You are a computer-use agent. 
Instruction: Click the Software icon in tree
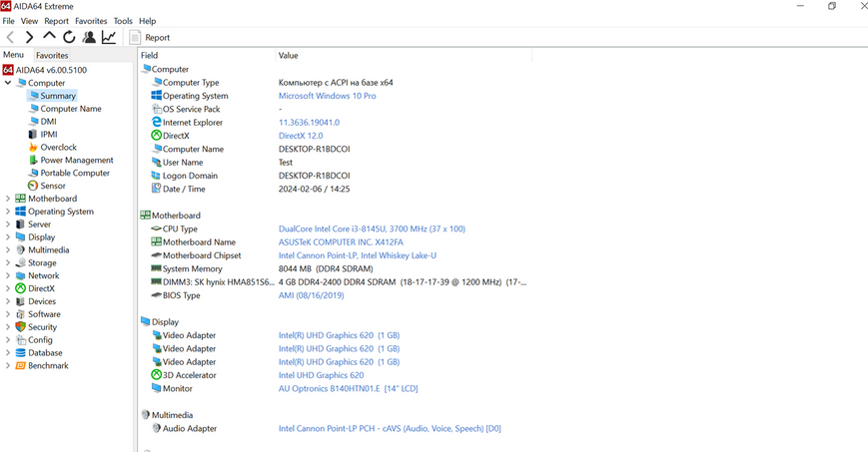tap(21, 314)
